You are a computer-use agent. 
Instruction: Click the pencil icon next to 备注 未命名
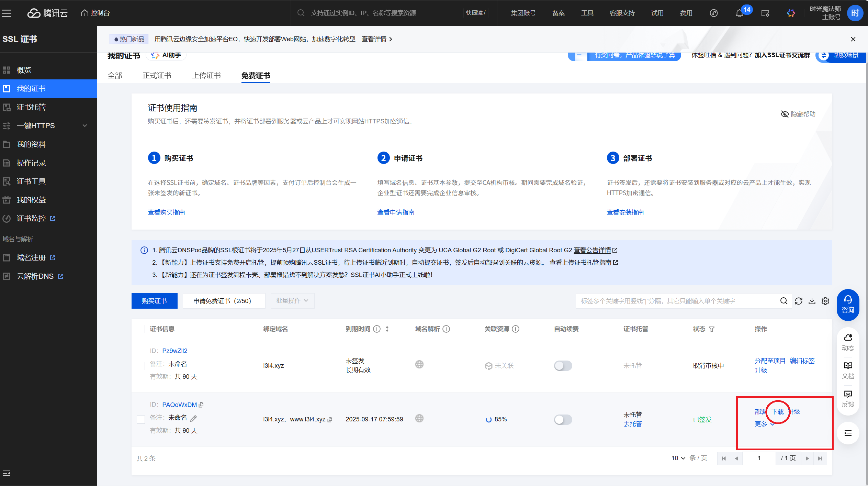[194, 418]
